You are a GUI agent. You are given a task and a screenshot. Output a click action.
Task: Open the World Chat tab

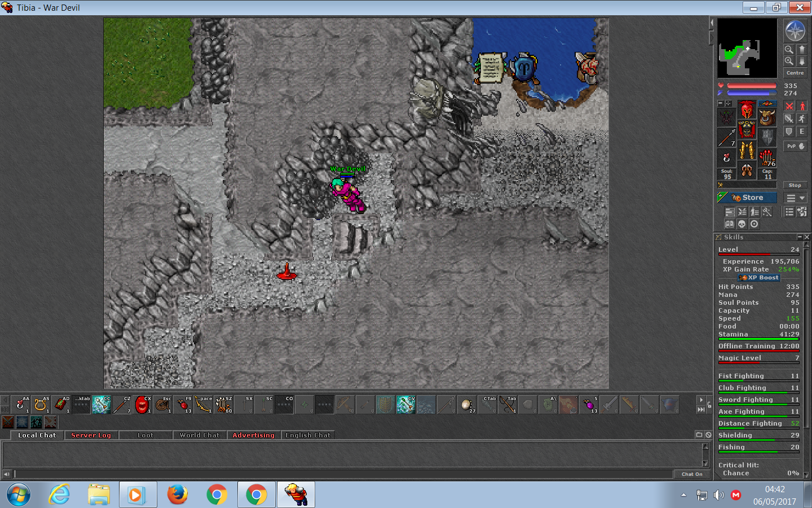pyautogui.click(x=199, y=435)
